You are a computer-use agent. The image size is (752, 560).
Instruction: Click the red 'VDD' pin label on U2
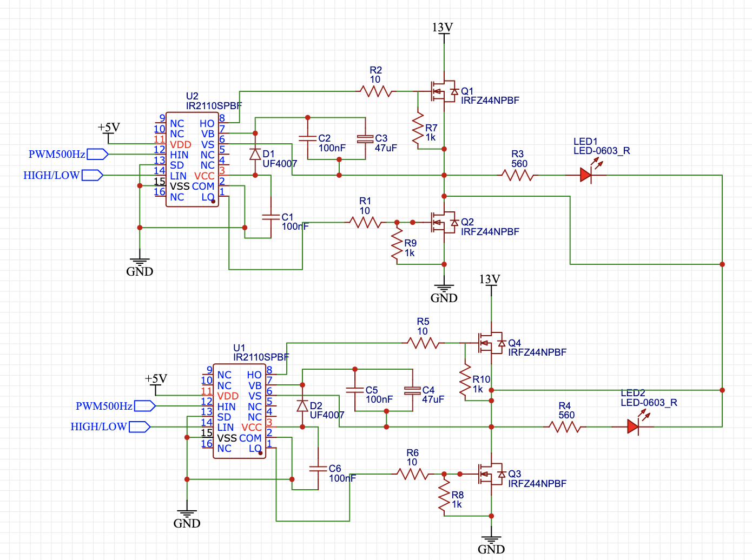pos(181,145)
